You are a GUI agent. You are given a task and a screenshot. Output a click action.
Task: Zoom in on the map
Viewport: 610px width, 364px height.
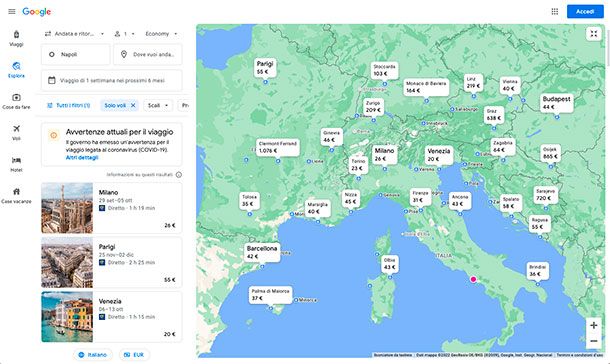pyautogui.click(x=594, y=325)
